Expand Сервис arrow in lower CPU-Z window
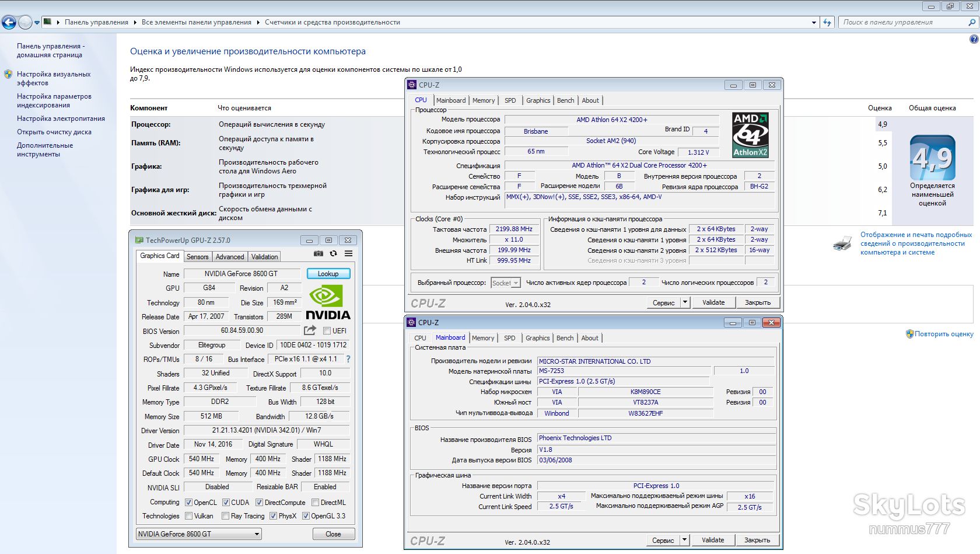The height and width of the screenshot is (554, 980). point(685,540)
